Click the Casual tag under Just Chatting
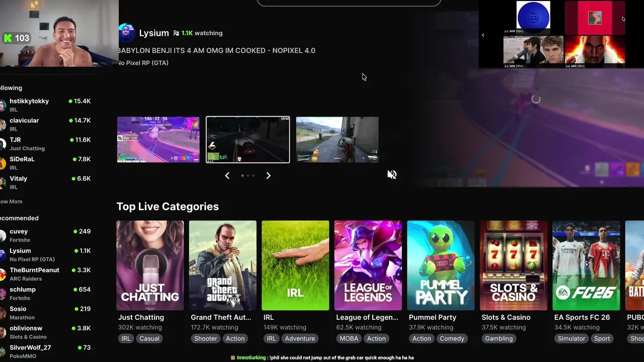 tap(149, 338)
